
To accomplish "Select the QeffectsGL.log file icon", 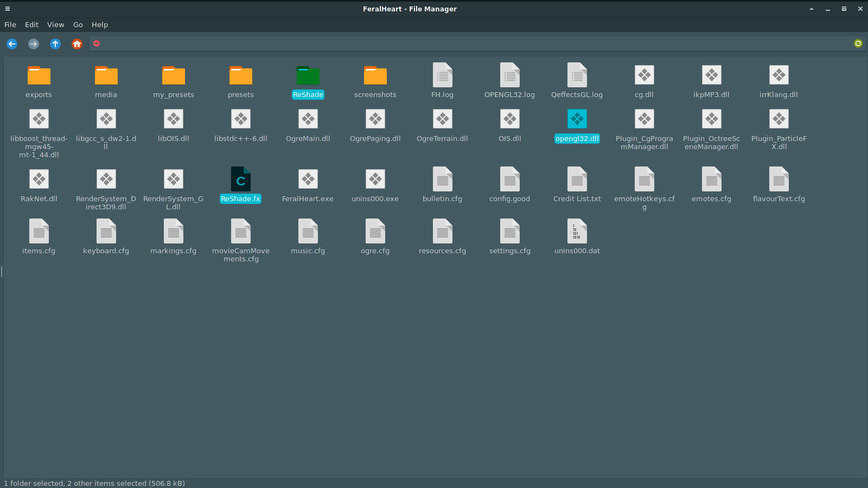I will click(577, 75).
